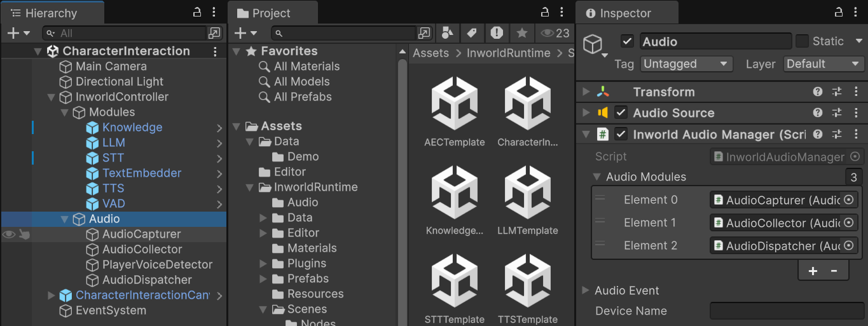Toggle the Static checkbox
The width and height of the screenshot is (868, 326).
802,41
